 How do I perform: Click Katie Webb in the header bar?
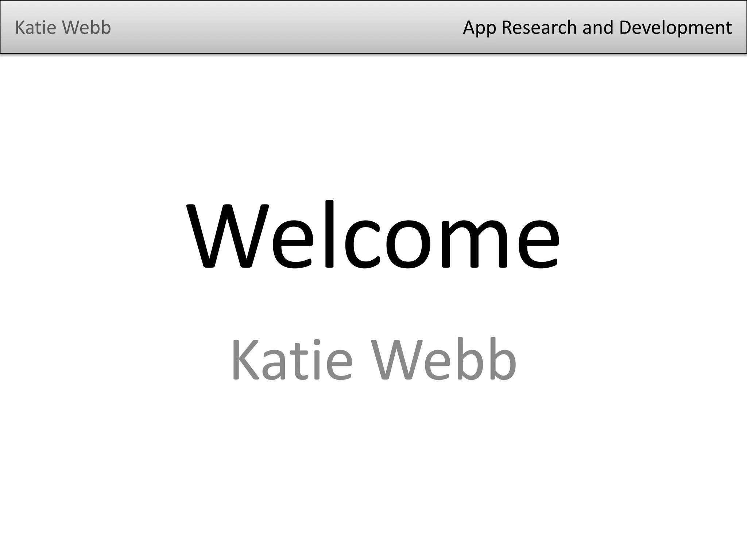[x=63, y=28]
